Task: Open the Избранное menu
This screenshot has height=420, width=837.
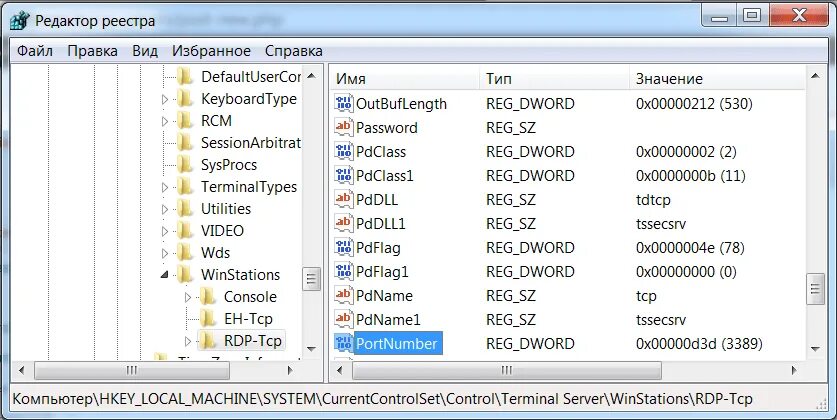Action: point(211,51)
